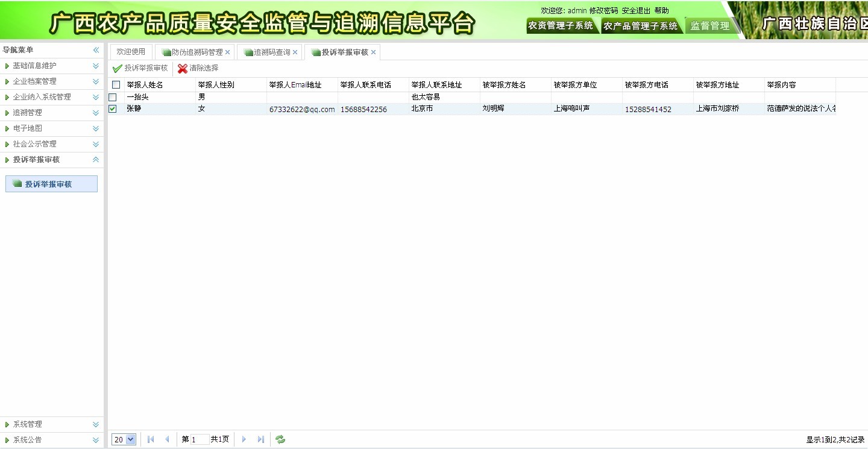The width and height of the screenshot is (868, 449).
Task: Click the next page arrow icon
Action: (x=244, y=439)
